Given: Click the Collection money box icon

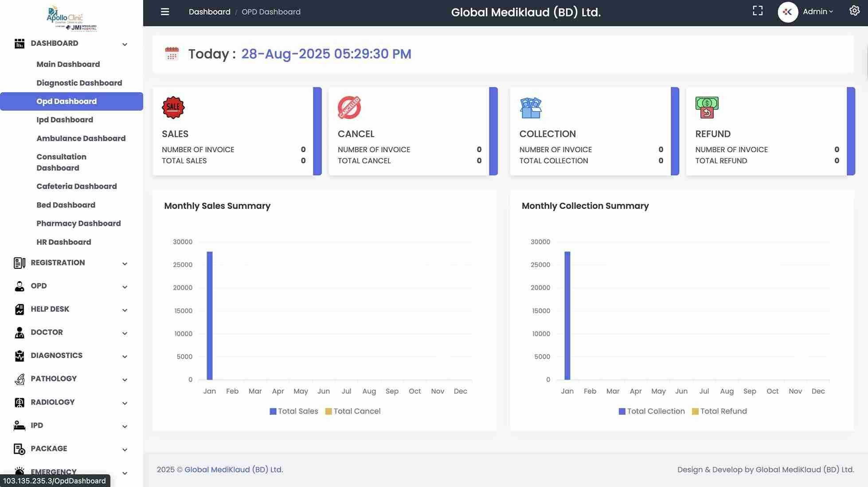Looking at the screenshot, I should tap(531, 108).
